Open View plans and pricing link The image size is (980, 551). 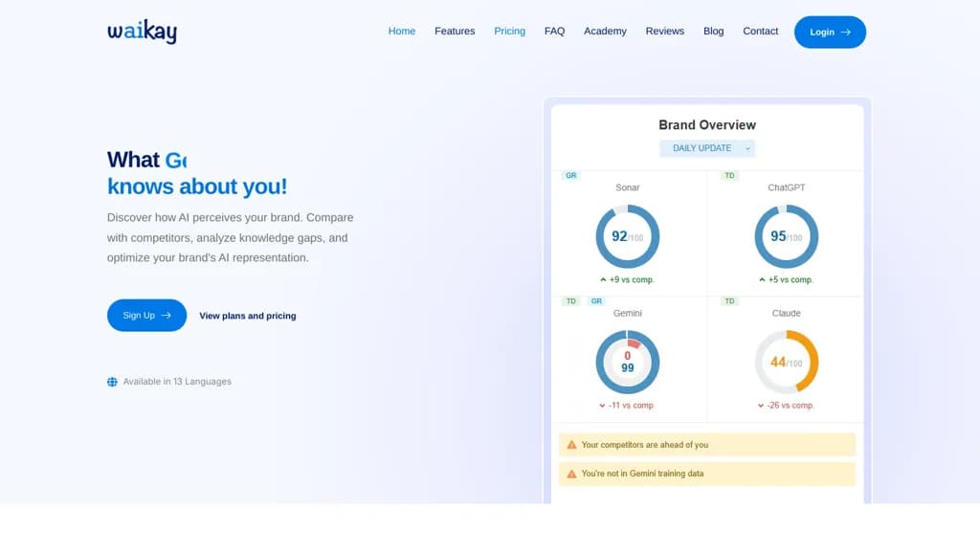click(248, 316)
